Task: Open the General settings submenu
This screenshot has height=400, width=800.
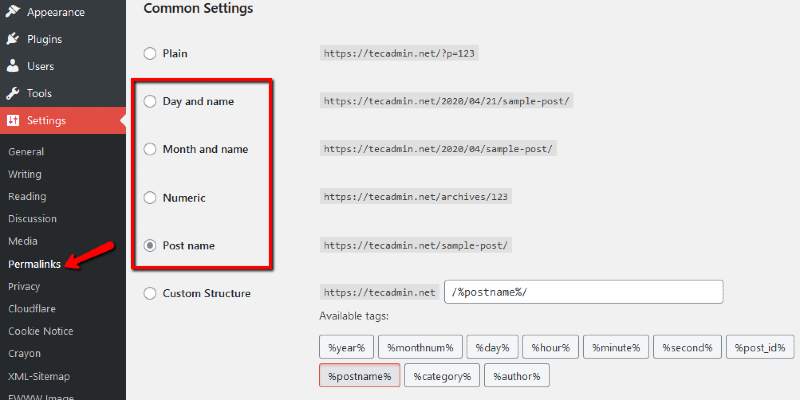Action: [x=26, y=152]
